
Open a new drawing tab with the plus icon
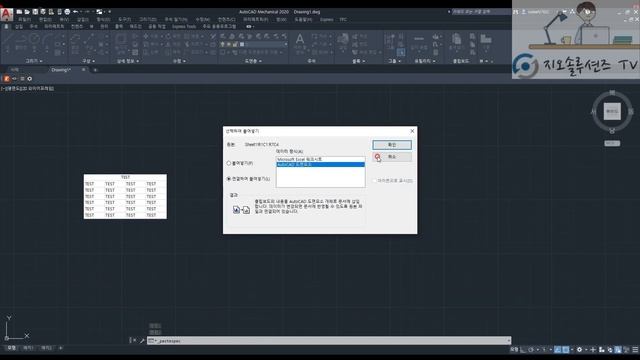95,70
